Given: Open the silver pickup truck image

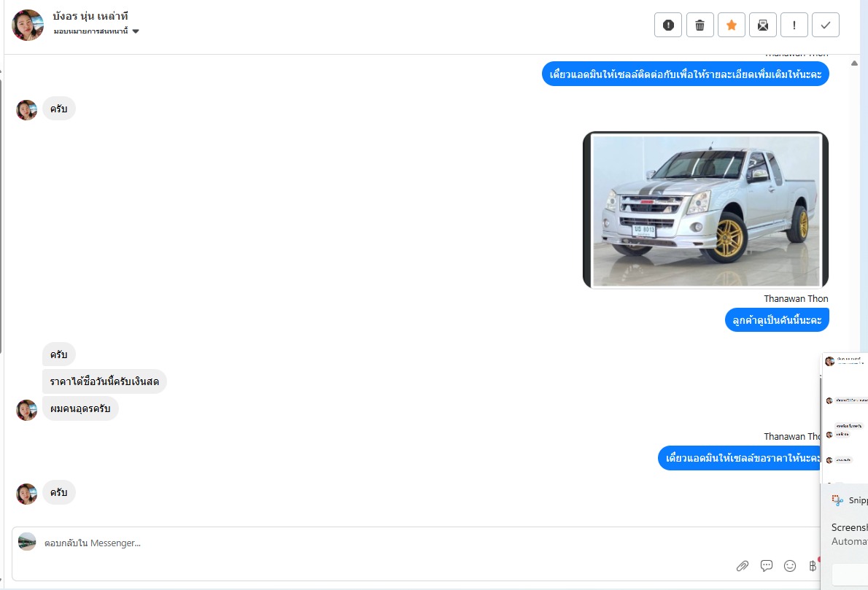Looking at the screenshot, I should point(705,210).
